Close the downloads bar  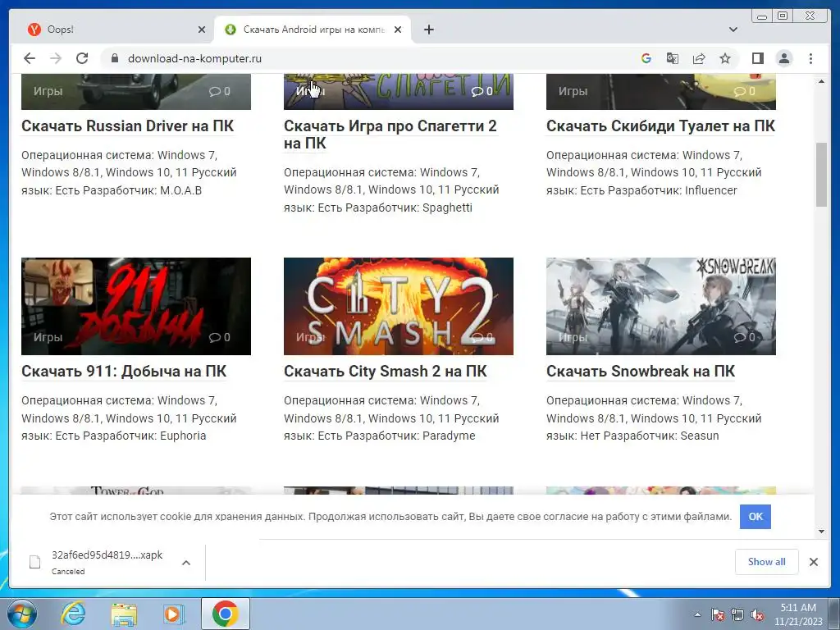[x=813, y=561]
